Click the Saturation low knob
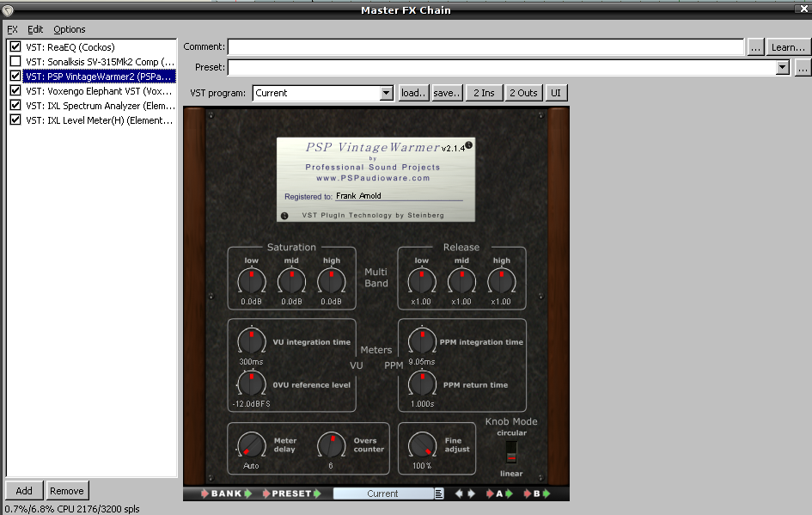 (252, 281)
